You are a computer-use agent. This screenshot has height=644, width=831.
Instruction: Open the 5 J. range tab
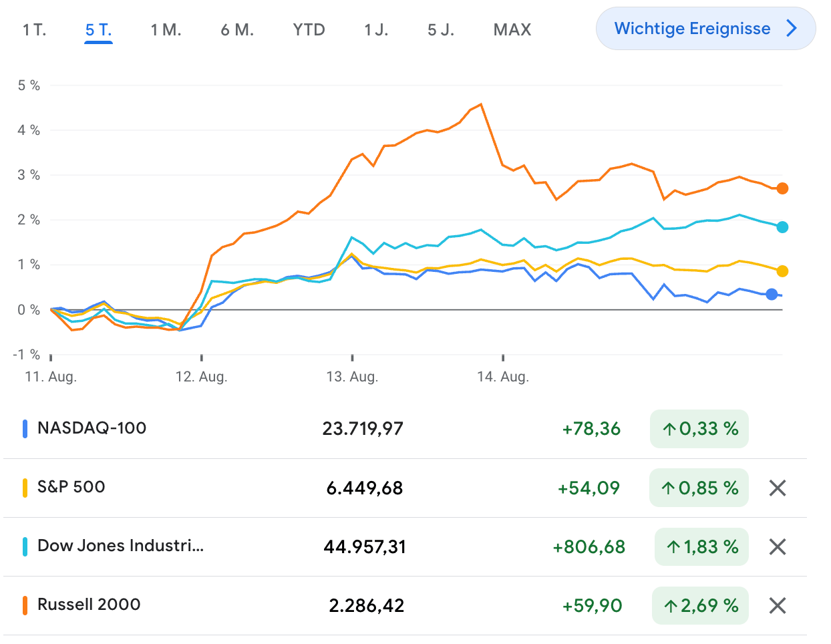[441, 30]
